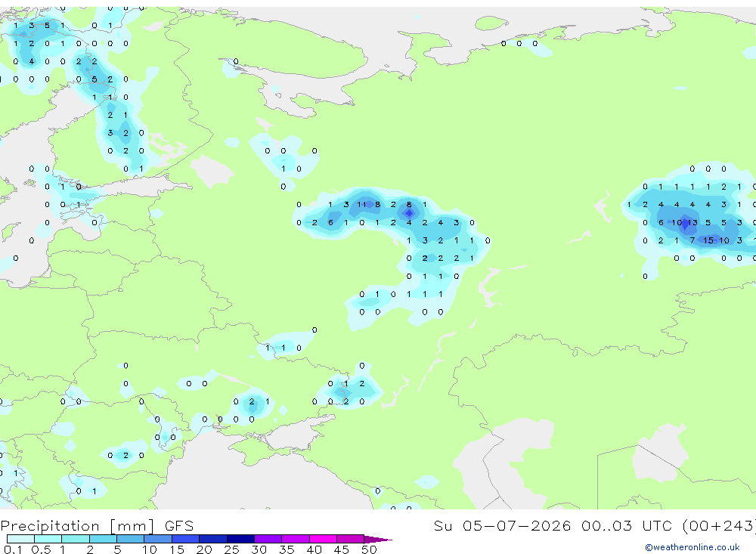
Task: Select the 10–15 mm legend color swatch
Action: [158, 539]
